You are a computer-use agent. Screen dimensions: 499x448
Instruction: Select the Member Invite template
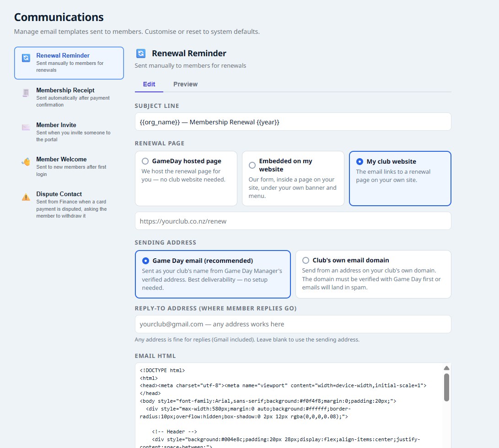click(x=69, y=132)
